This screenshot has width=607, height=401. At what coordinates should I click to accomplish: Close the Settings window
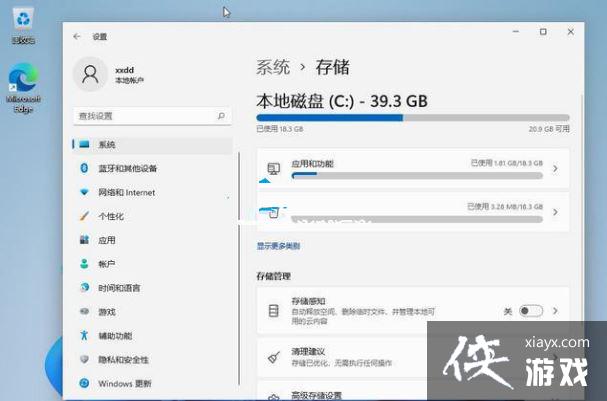click(571, 32)
